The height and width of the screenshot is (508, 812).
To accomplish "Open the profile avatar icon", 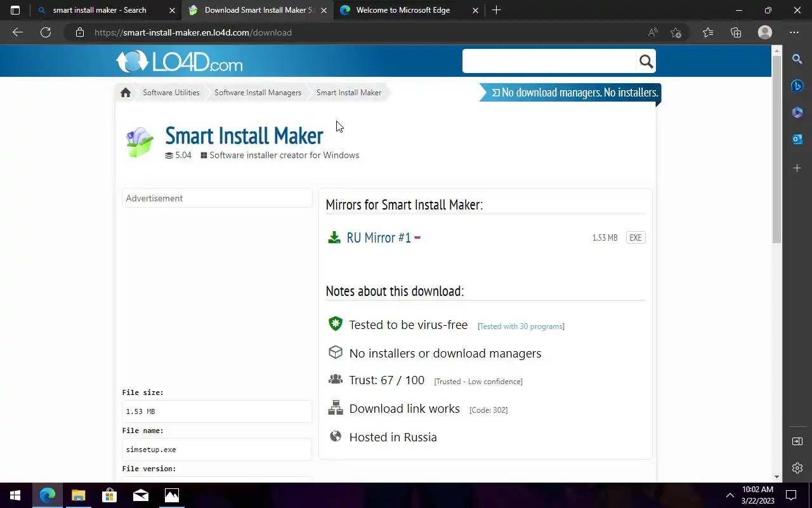I will coord(765,32).
